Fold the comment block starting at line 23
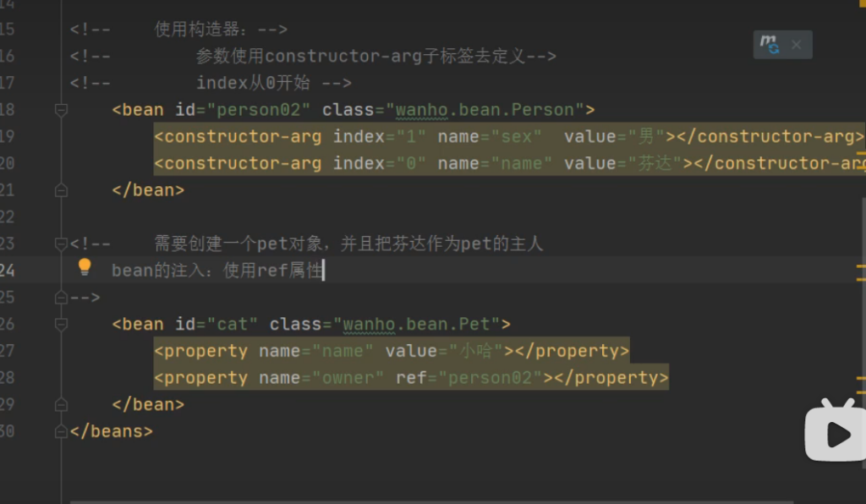866x504 pixels. 61,244
